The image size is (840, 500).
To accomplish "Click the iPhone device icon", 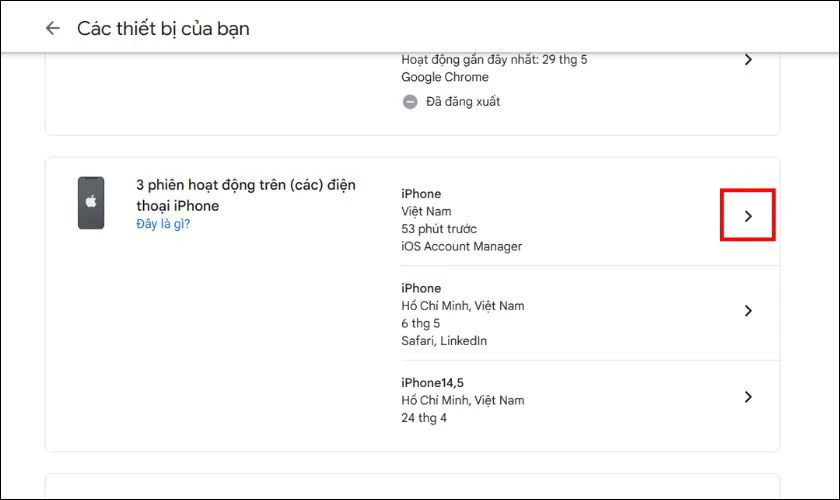I will (x=91, y=203).
